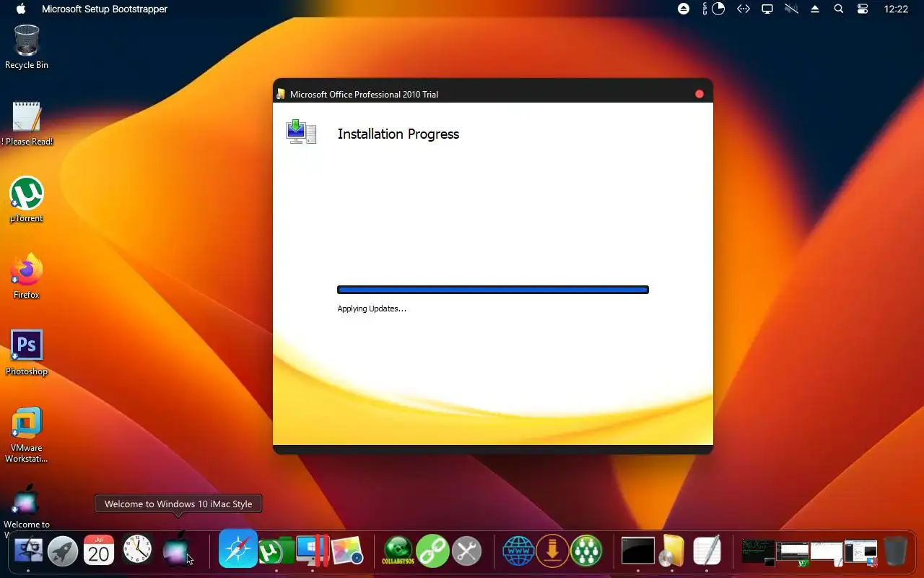Launch Safari compass in the dock
This screenshot has height=578, width=924.
point(238,549)
